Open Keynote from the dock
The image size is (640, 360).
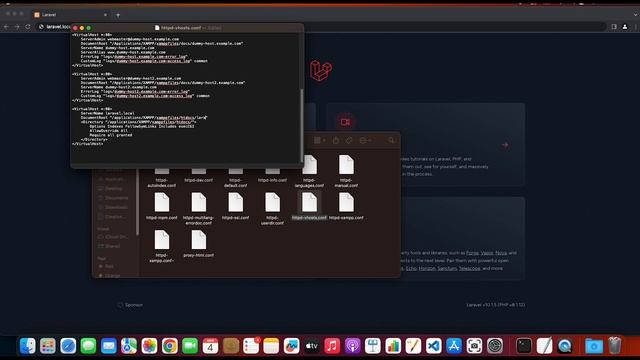pos(373,346)
